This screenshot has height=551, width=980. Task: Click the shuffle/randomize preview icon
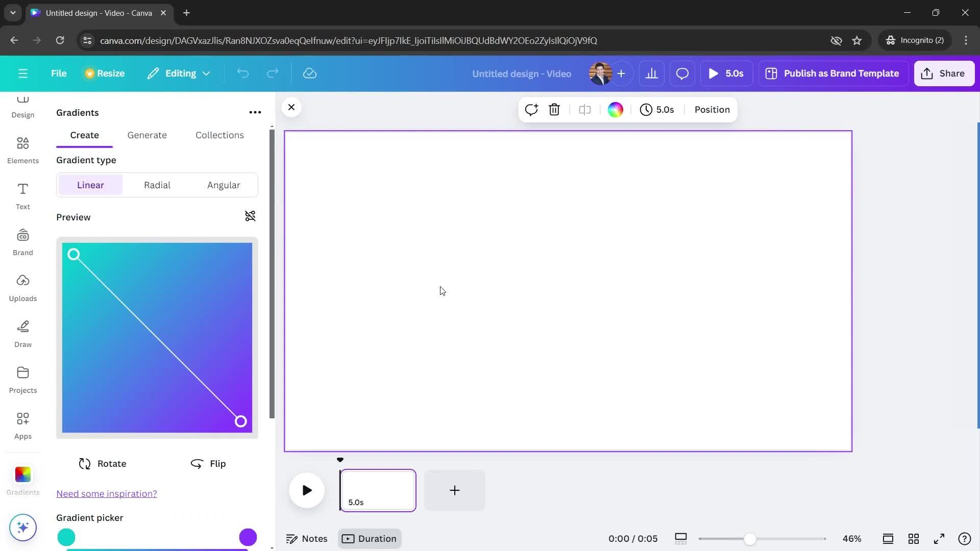(250, 216)
